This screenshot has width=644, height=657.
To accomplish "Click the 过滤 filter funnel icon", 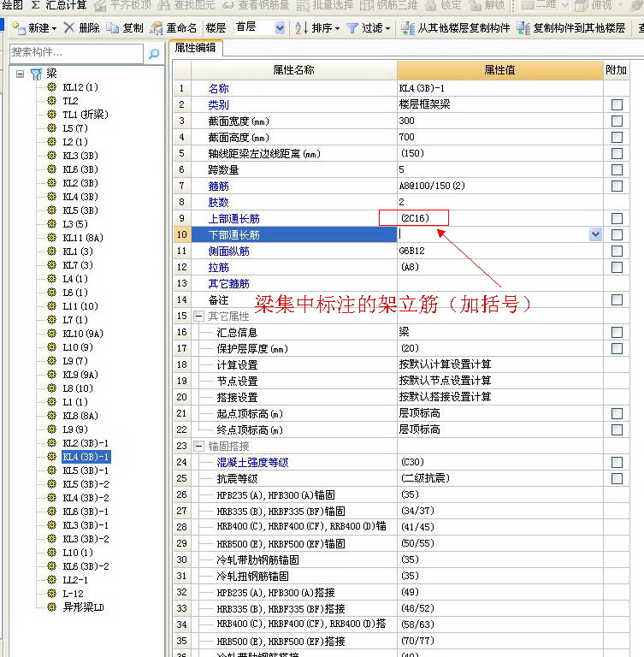I will (x=352, y=28).
